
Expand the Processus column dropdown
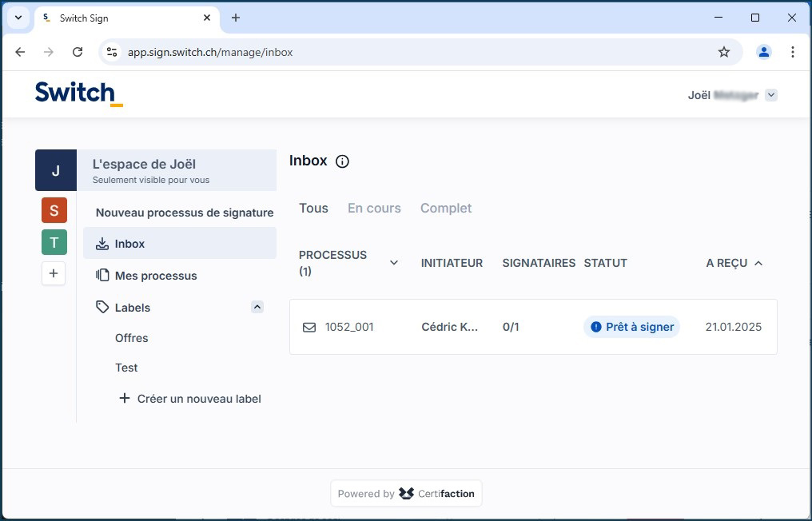[393, 263]
